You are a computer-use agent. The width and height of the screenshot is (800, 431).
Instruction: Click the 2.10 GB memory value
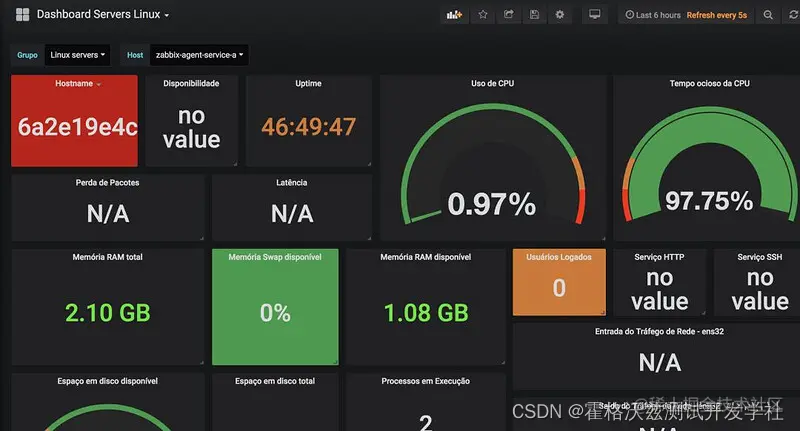pos(108,313)
